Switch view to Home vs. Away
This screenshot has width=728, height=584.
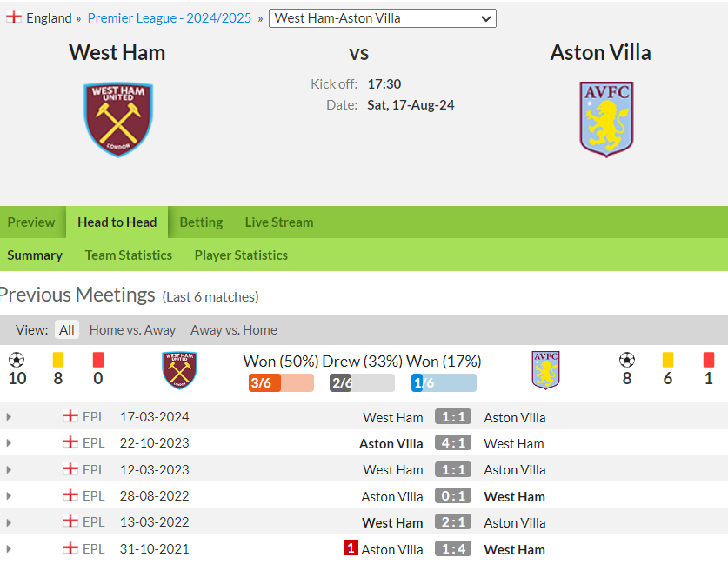pos(132,330)
